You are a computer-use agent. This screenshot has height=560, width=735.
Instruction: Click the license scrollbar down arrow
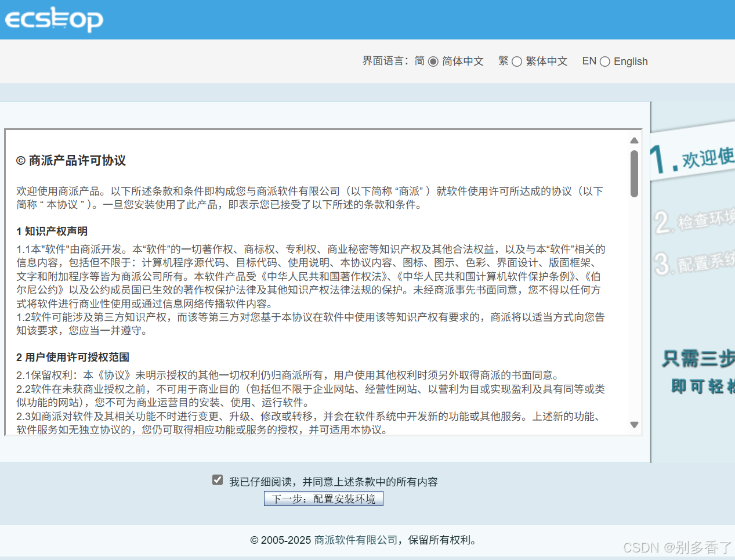(634, 425)
